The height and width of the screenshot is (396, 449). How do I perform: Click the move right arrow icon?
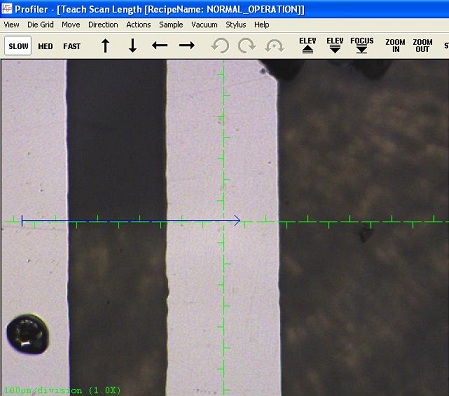[187, 45]
